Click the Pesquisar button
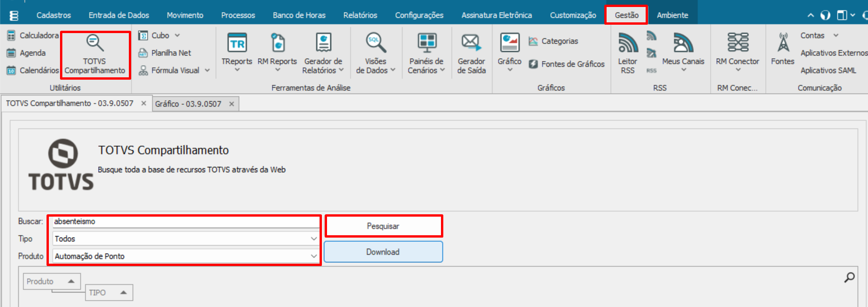 tap(383, 226)
